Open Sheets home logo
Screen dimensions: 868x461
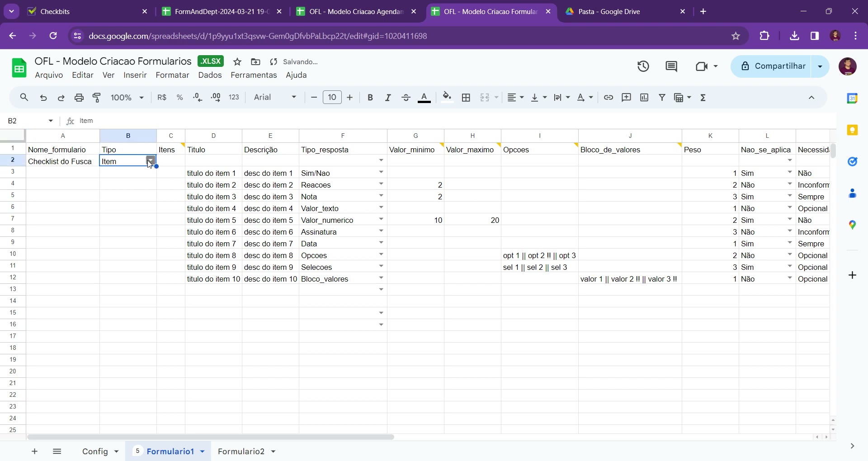pyautogui.click(x=19, y=68)
